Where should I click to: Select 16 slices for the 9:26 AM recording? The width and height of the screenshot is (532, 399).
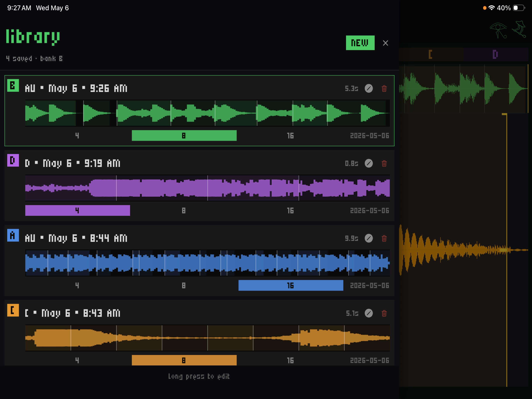(x=291, y=135)
